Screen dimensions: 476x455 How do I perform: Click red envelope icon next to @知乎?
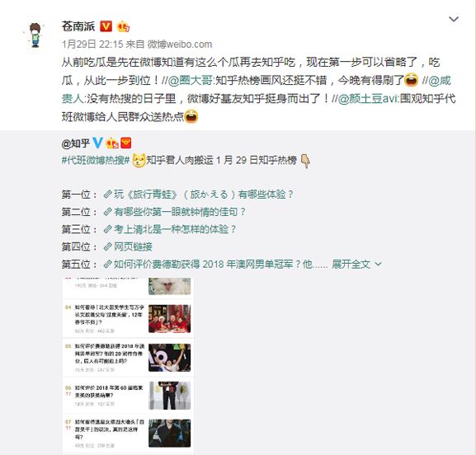pos(126,143)
